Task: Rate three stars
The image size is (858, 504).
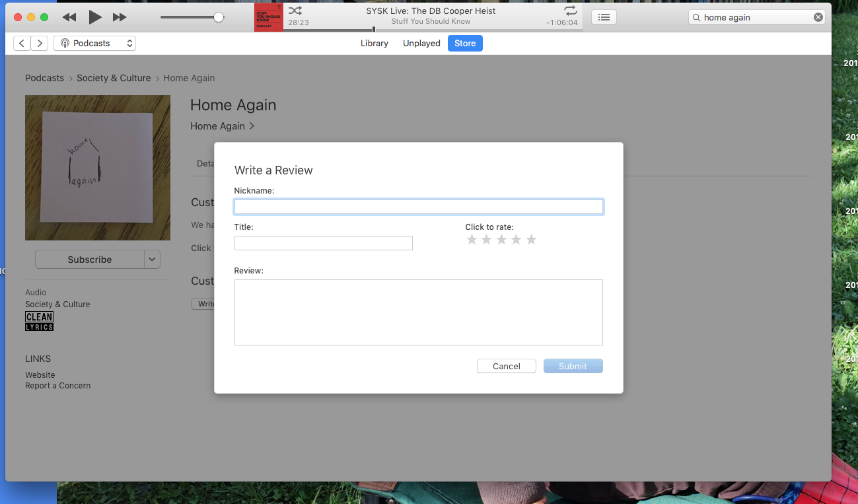Action: [501, 239]
